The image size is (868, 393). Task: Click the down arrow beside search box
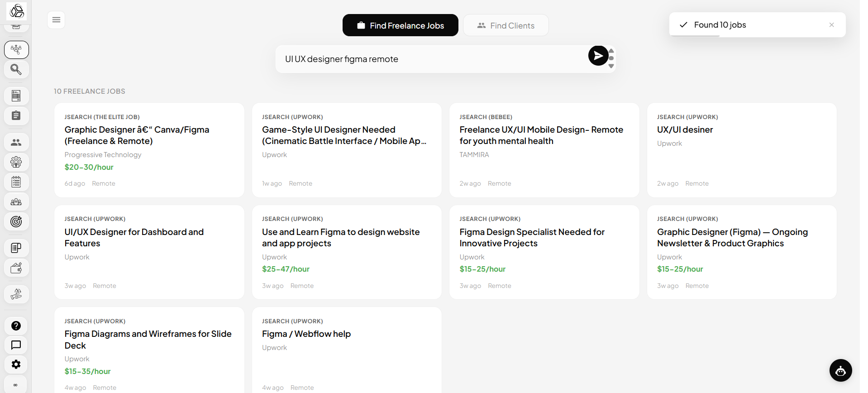click(611, 66)
